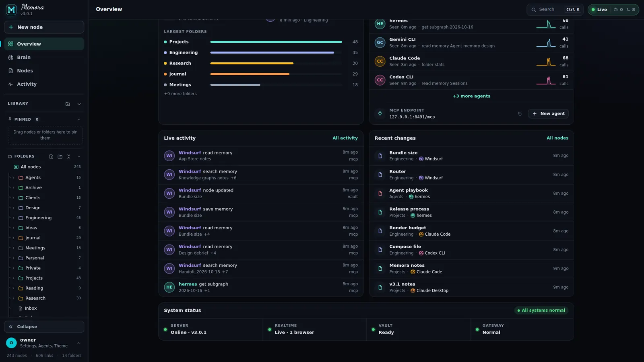644x362 pixels.
Task: Click the Claude Code calls sparkline
Action: pos(546,62)
